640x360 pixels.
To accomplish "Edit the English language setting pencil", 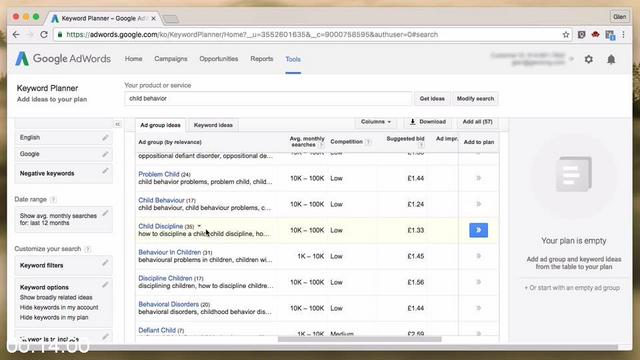I will point(105,138).
